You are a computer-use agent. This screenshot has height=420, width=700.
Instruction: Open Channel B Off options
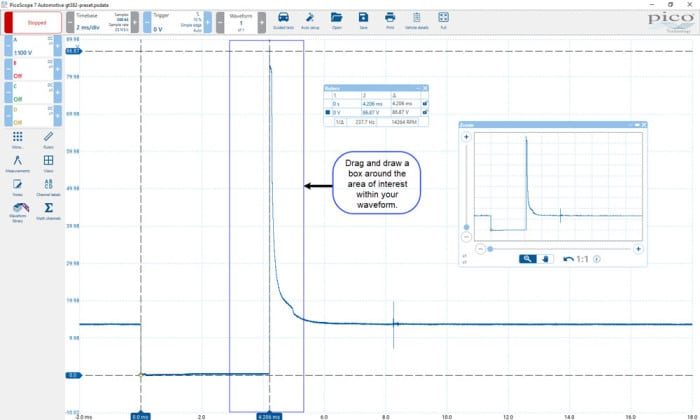tap(33, 69)
